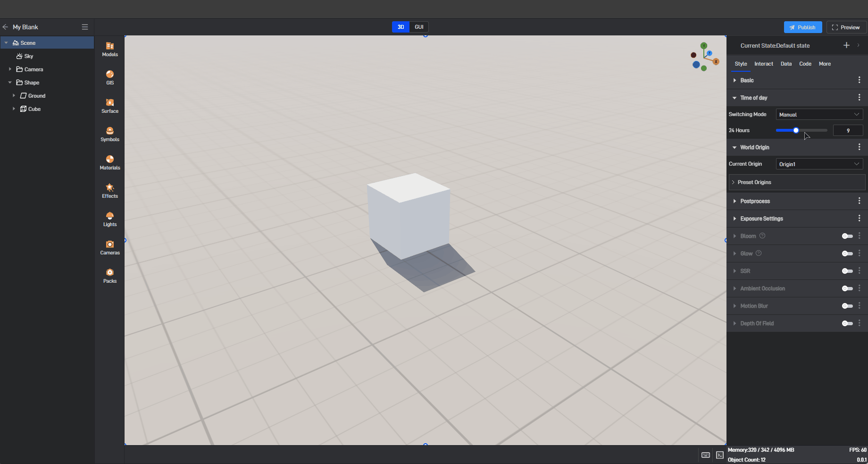Screen dimensions: 868x464
Task: Expand the Depth Of Field section
Action: pyautogui.click(x=735, y=323)
